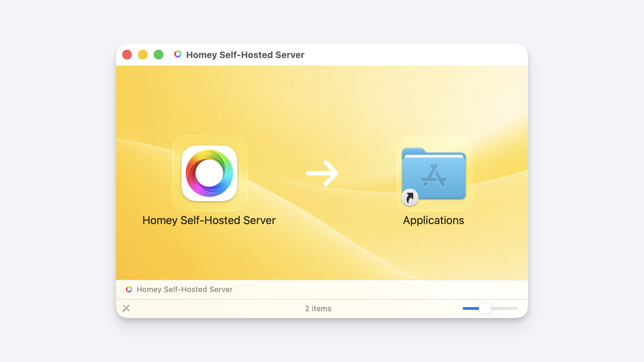Click the '2 items' count label
The height and width of the screenshot is (362, 644).
point(318,308)
